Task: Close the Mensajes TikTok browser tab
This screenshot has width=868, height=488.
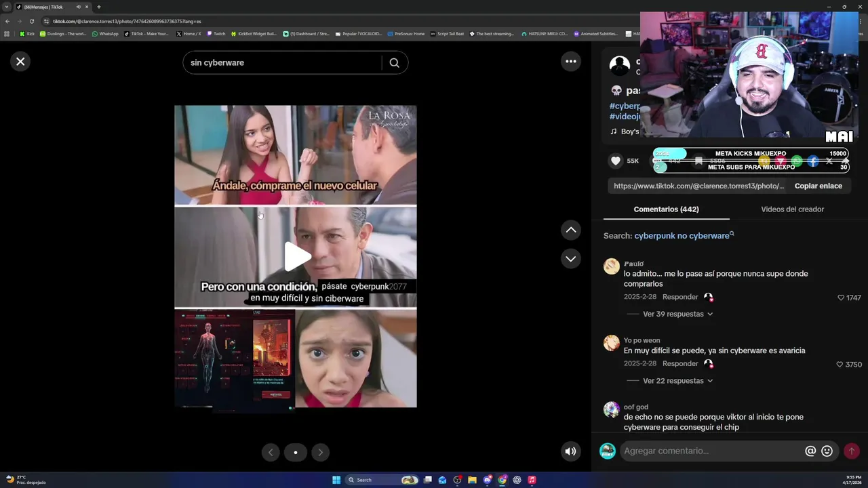Action: (87, 7)
